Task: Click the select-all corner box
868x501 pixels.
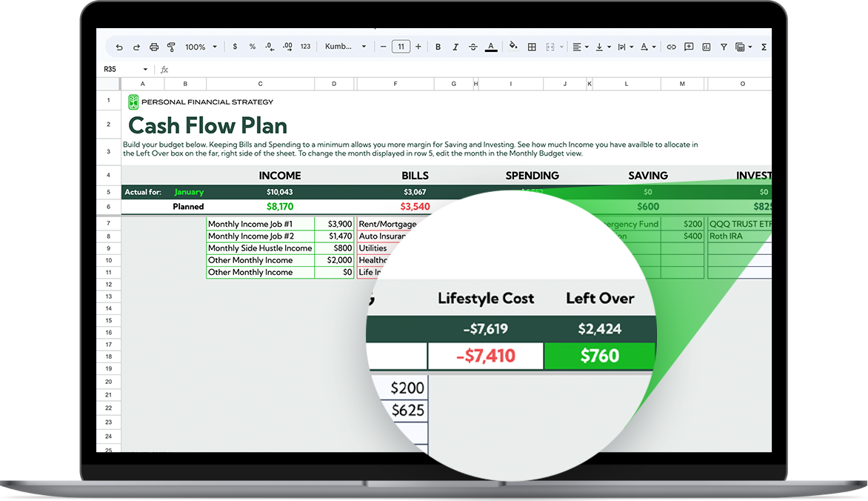Action: pos(108,84)
